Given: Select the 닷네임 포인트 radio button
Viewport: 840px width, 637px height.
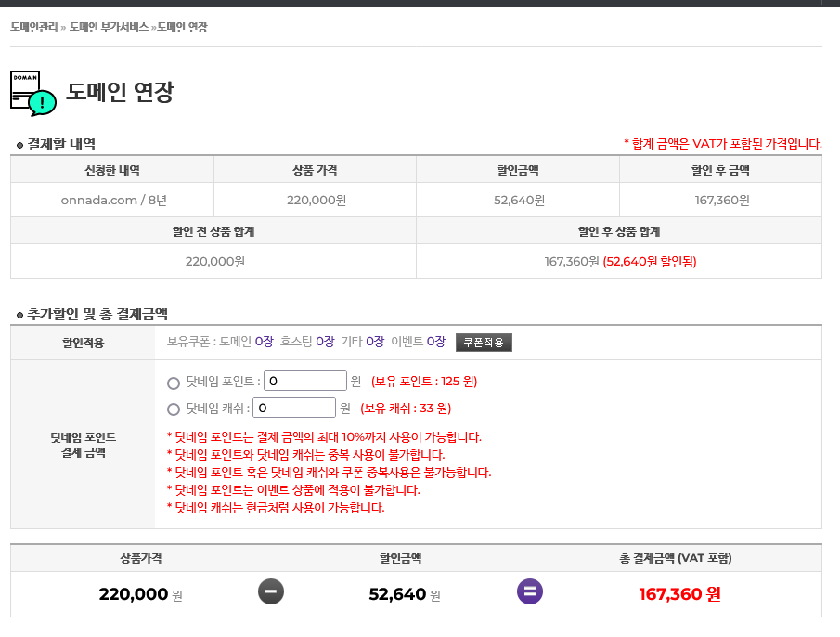Looking at the screenshot, I should tap(174, 383).
